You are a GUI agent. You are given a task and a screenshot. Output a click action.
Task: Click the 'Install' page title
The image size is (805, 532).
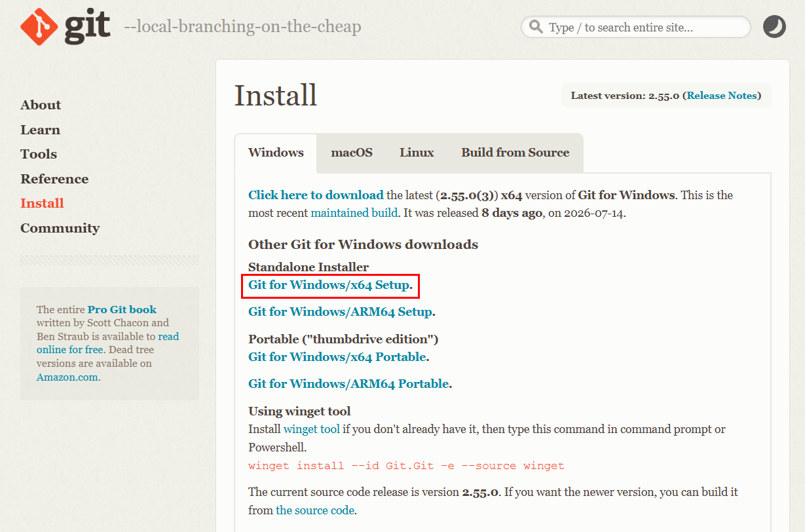pyautogui.click(x=276, y=96)
